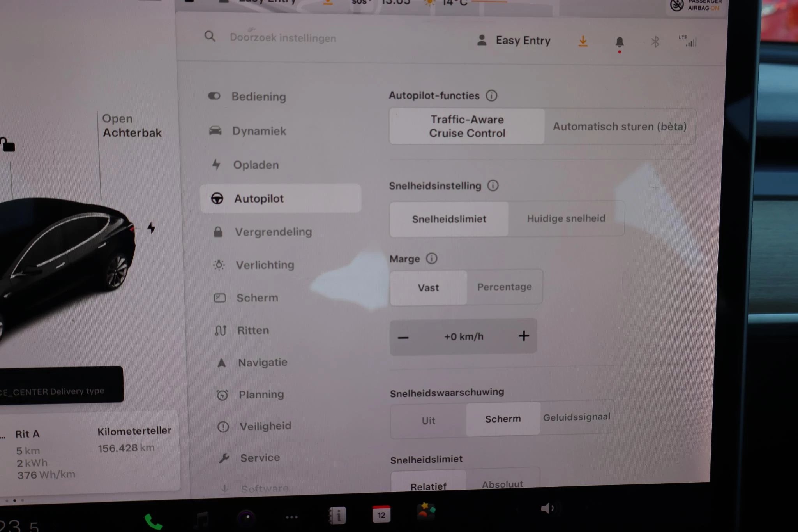
Task: Select Traffic-Aware Cruise Control option
Action: coord(467,126)
